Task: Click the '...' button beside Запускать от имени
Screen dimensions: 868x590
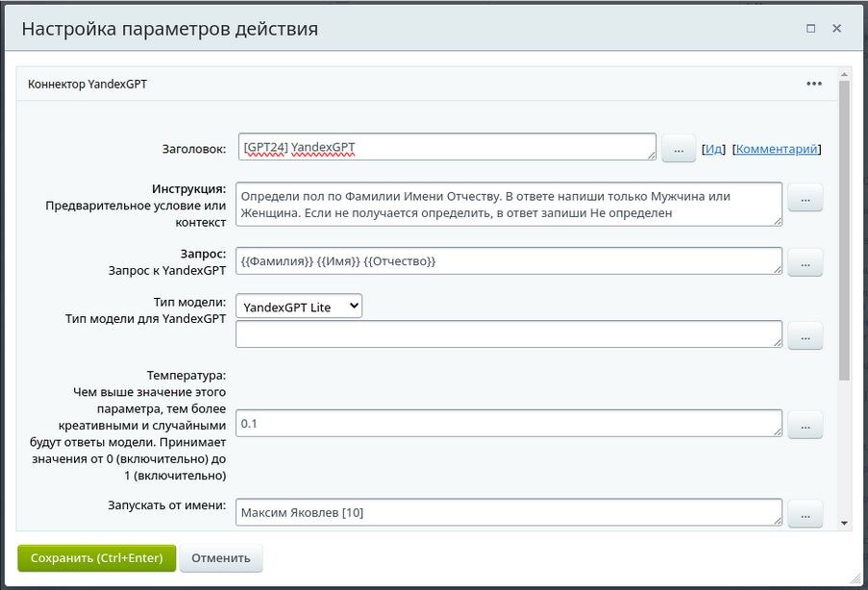Action: click(x=806, y=514)
